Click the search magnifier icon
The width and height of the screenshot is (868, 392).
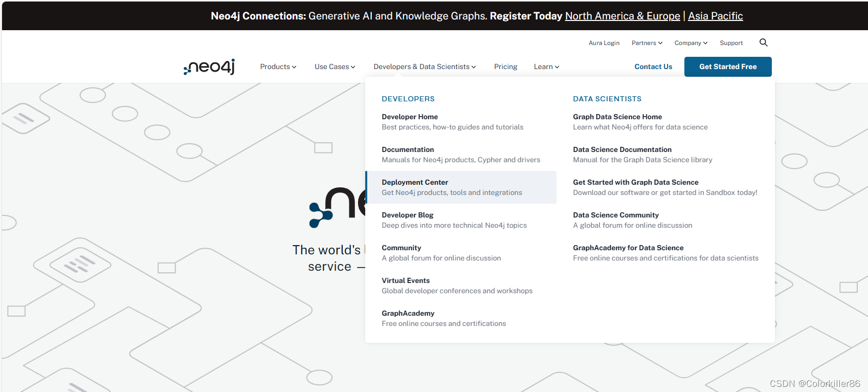pyautogui.click(x=763, y=42)
